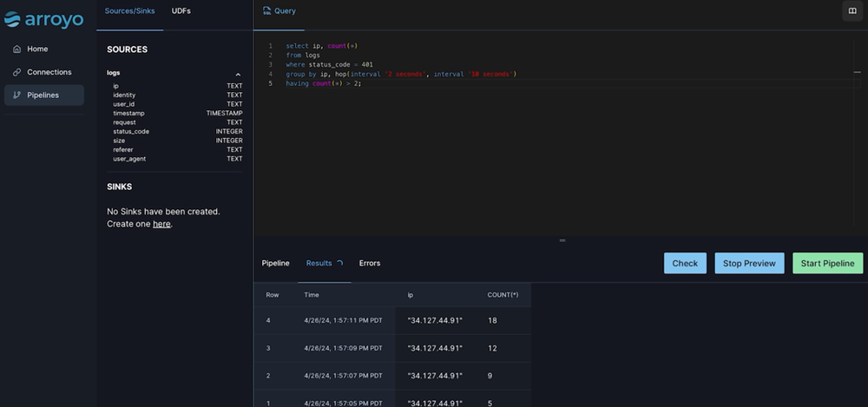Click the Check button
The width and height of the screenshot is (868, 407).
pyautogui.click(x=685, y=263)
